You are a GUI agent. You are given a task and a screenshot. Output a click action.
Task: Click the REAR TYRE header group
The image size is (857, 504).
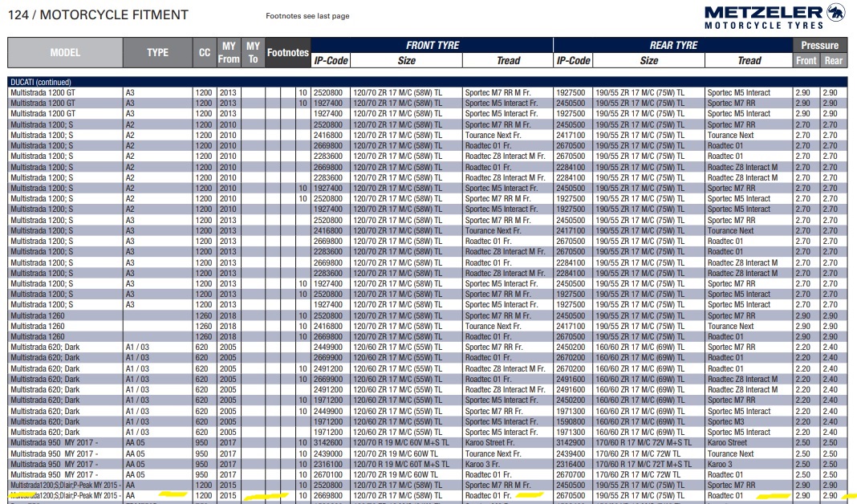click(x=673, y=45)
